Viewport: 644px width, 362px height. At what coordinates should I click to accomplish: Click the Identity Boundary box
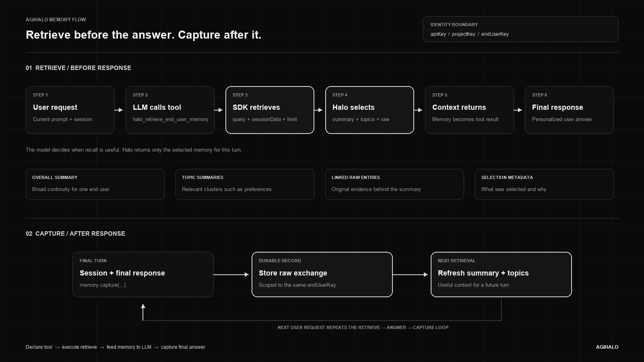tap(520, 29)
